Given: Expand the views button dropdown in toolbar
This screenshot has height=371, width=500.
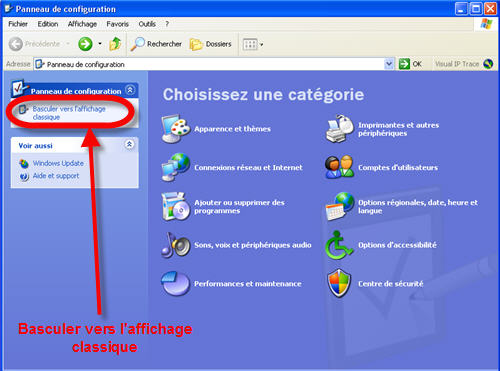Looking at the screenshot, I should point(262,44).
